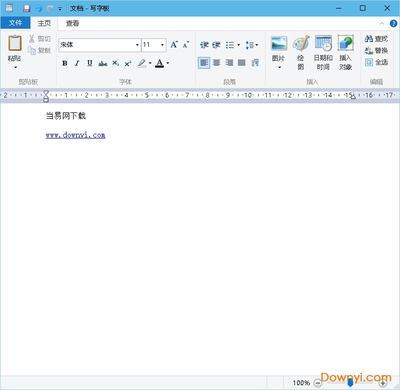Insert date and time (日期和时间)

tap(323, 43)
